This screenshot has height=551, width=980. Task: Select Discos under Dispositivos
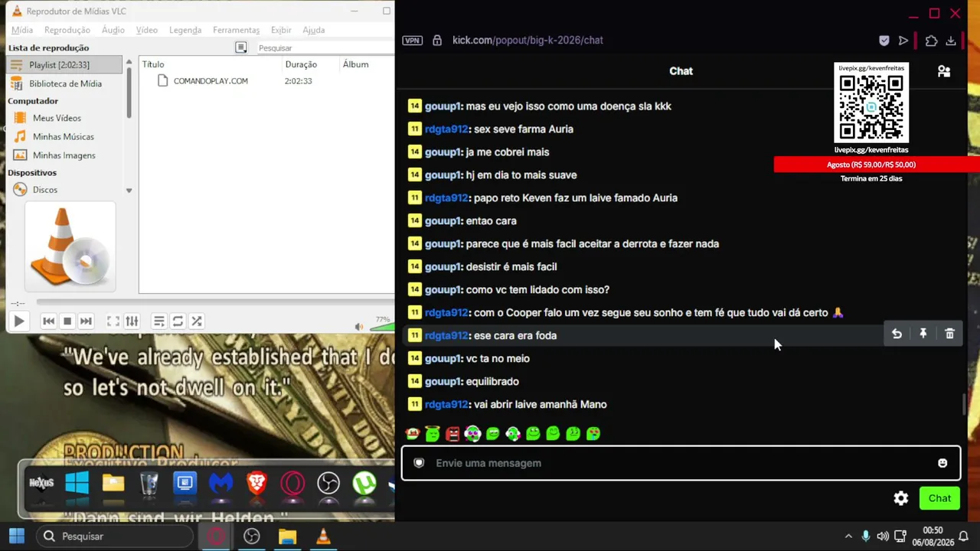pos(44,190)
